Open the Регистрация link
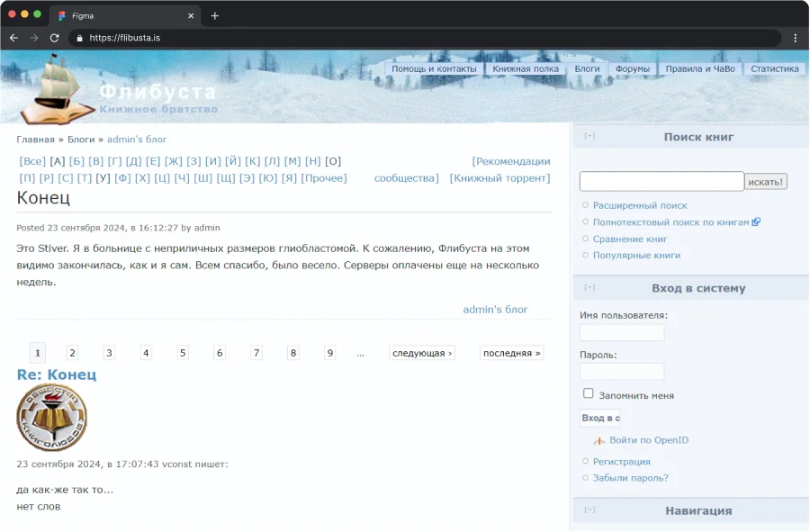The height and width of the screenshot is (532, 810). pos(621,462)
